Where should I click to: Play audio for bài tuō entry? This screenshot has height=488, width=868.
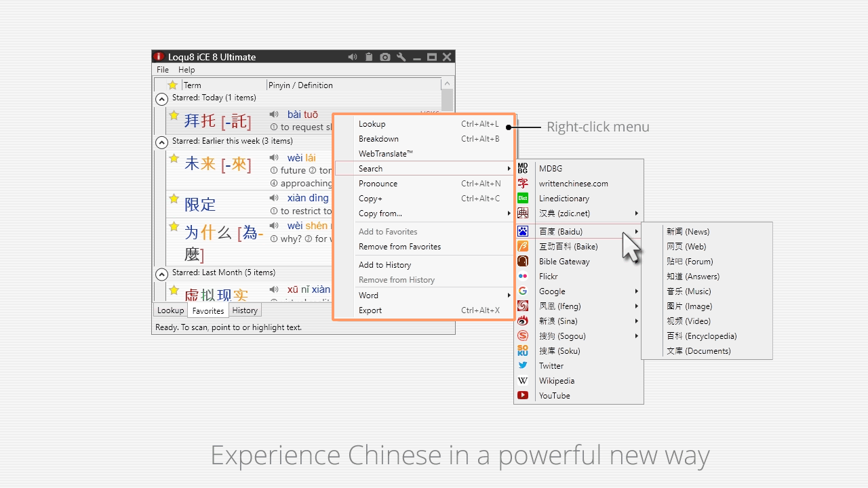(x=274, y=115)
